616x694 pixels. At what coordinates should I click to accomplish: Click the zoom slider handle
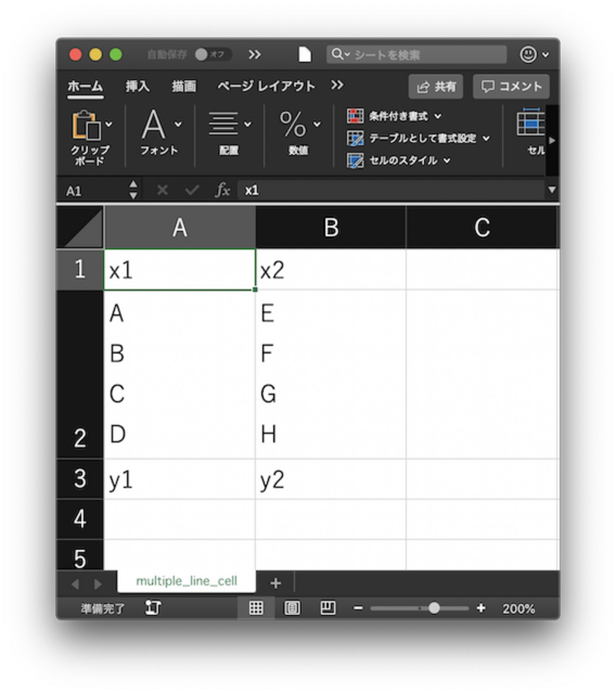[434, 608]
